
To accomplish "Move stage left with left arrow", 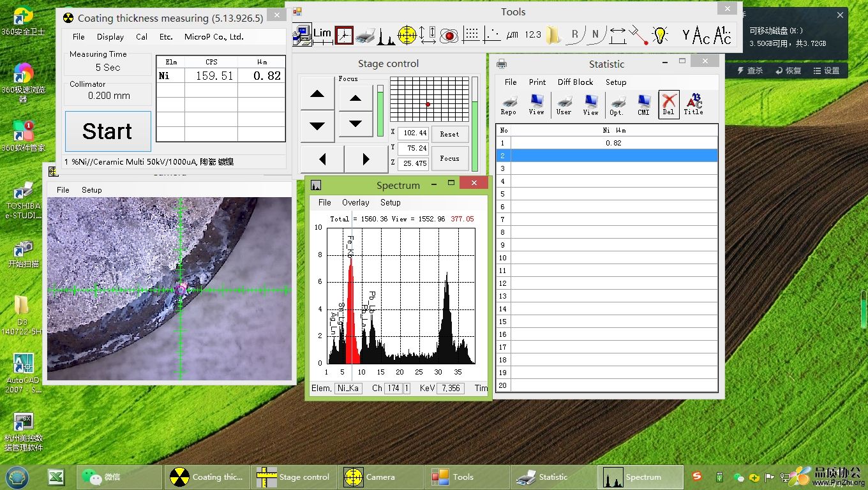I will pos(322,159).
